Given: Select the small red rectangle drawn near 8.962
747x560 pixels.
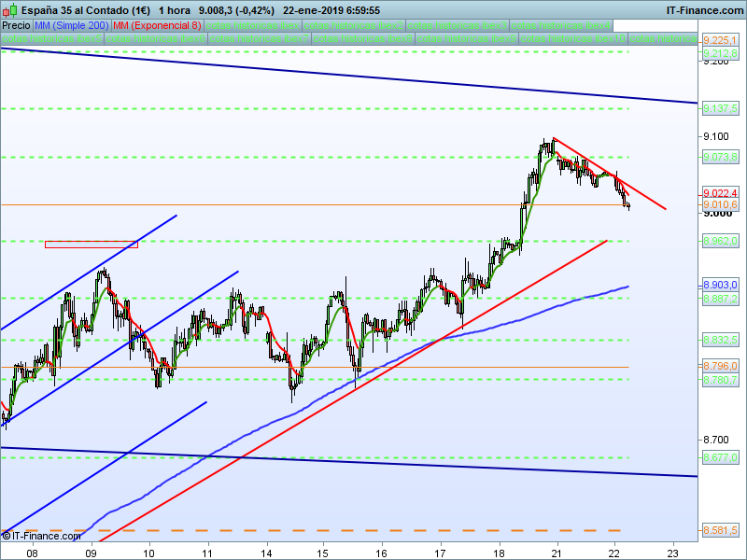Looking at the screenshot, I should pyautogui.click(x=92, y=245).
